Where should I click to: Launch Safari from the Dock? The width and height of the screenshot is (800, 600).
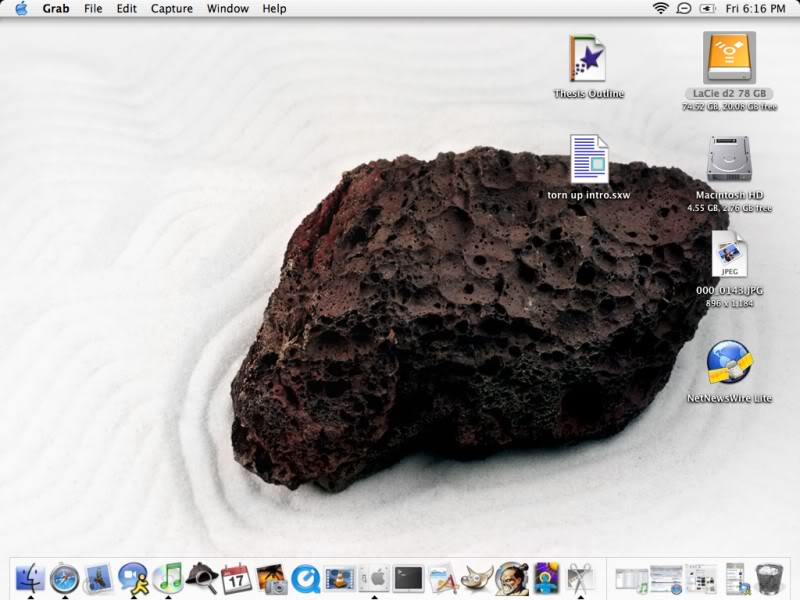64,579
